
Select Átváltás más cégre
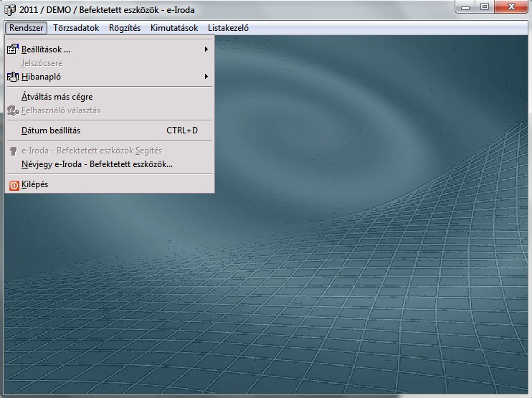57,96
